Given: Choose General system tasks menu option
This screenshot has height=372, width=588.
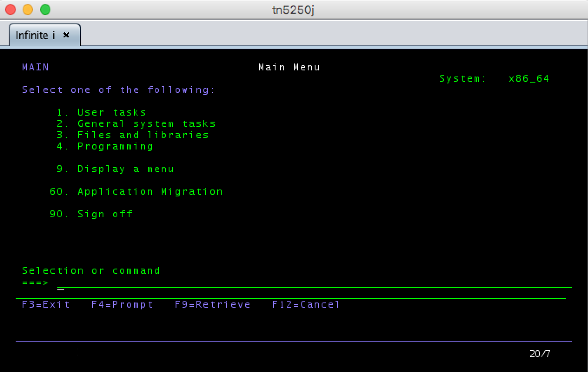Looking at the screenshot, I should point(146,124).
